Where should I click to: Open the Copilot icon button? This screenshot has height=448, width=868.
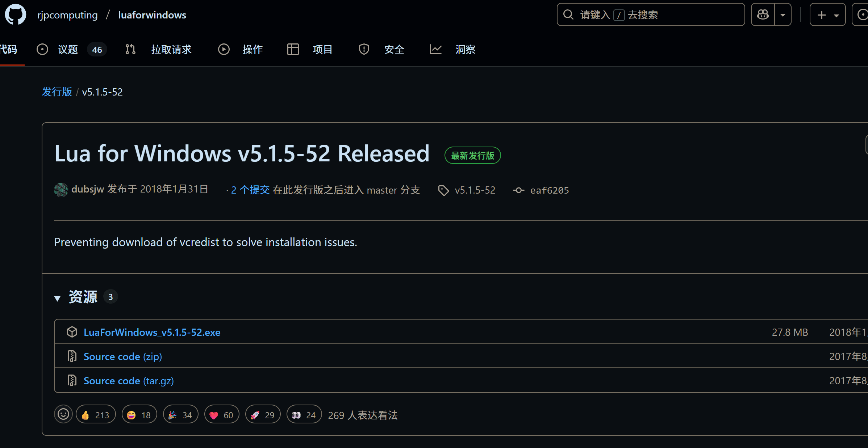763,15
